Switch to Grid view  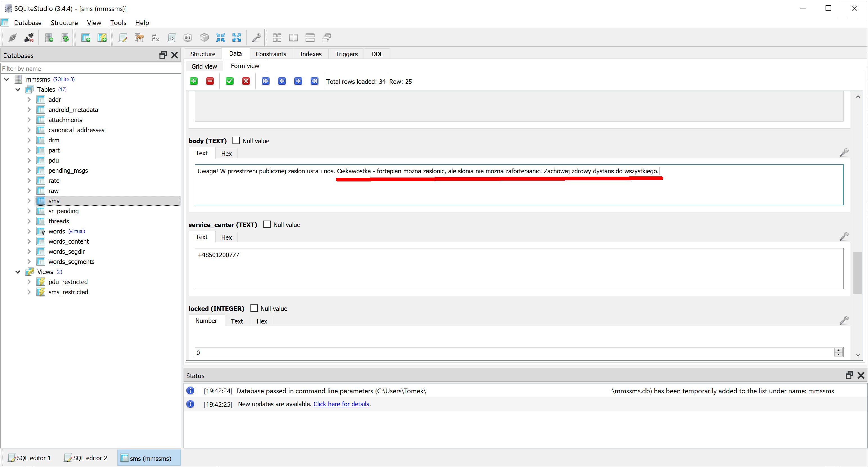tap(204, 66)
